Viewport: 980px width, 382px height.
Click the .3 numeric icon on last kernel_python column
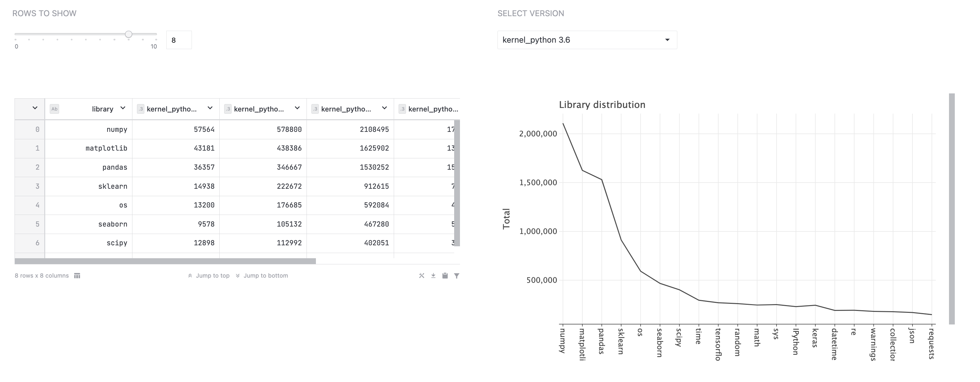coord(402,109)
